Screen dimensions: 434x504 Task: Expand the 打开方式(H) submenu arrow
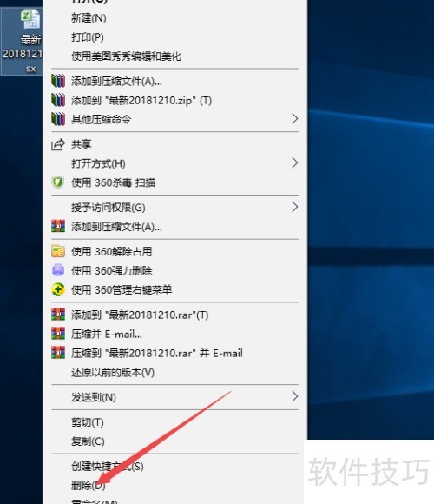294,163
